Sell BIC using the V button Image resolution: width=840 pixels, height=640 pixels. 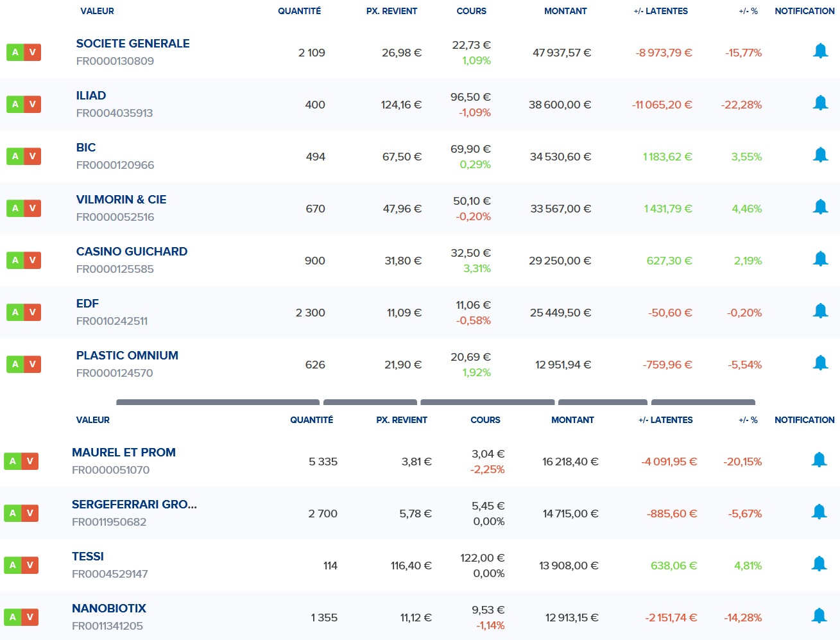pos(33,157)
